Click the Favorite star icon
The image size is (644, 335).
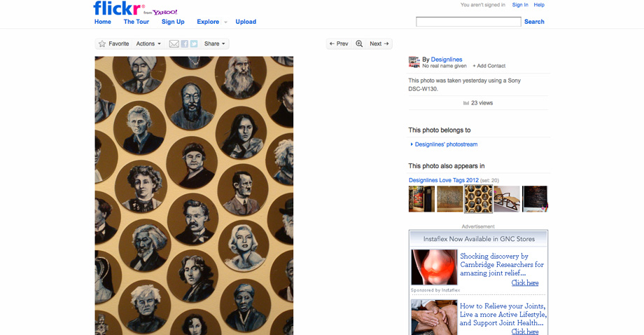[x=102, y=44]
